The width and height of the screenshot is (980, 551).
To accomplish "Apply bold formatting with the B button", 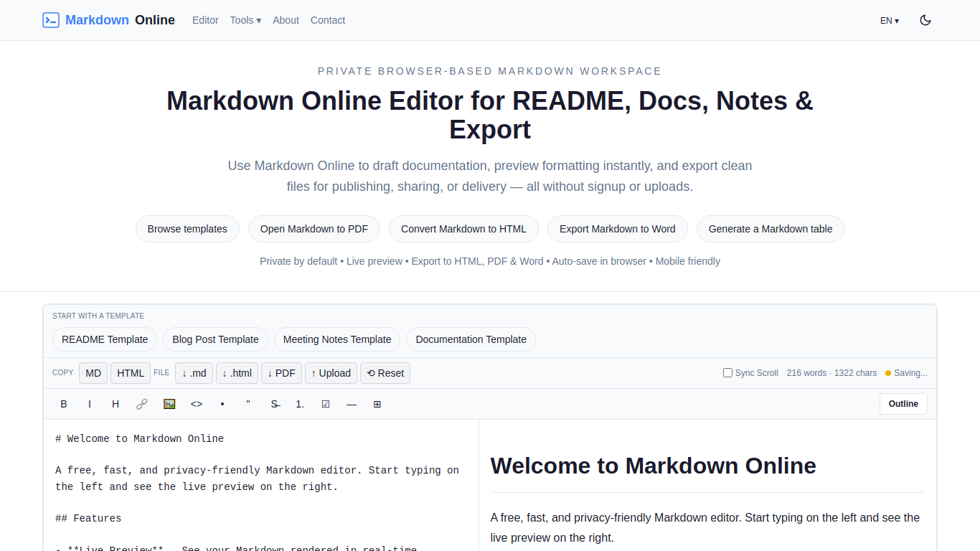I will pos(64,404).
